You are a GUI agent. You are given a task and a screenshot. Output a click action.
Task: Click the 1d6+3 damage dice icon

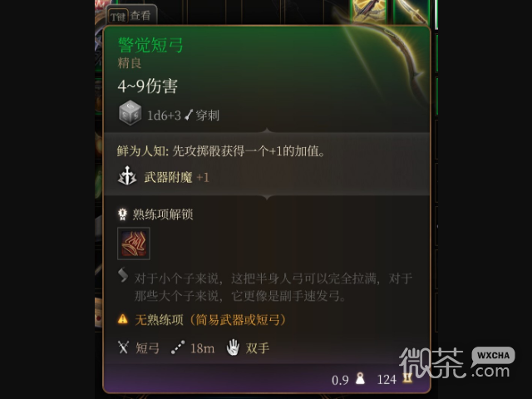[130, 113]
